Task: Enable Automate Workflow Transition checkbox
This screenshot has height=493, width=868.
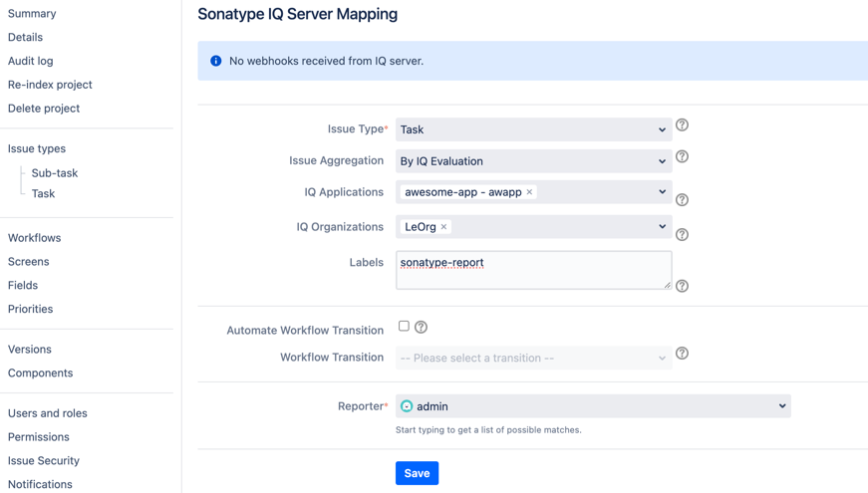Action: tap(404, 326)
